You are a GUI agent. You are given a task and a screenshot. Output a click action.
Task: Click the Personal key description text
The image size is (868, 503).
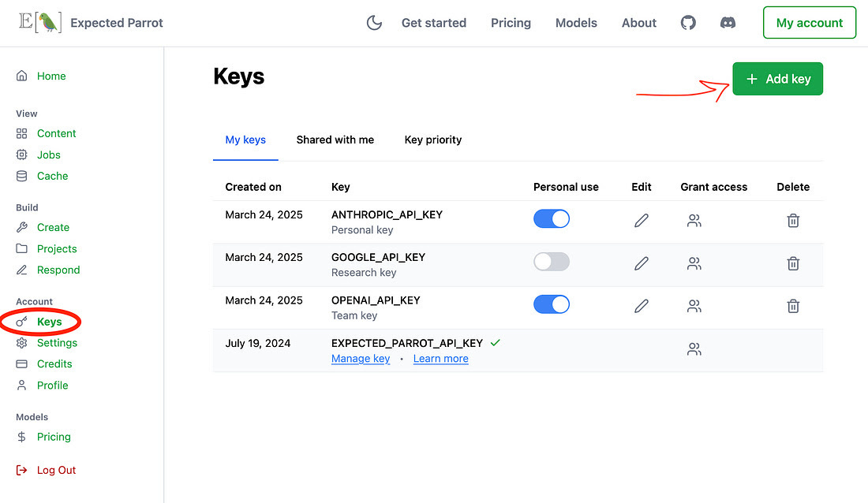click(362, 230)
